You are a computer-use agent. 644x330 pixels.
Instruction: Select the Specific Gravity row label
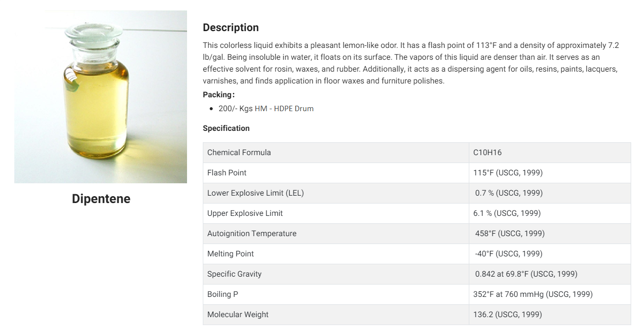click(234, 274)
